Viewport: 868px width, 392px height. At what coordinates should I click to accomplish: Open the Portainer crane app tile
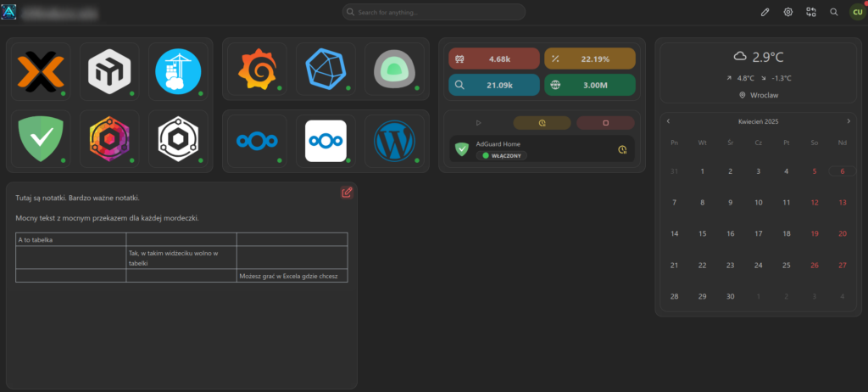click(x=178, y=71)
